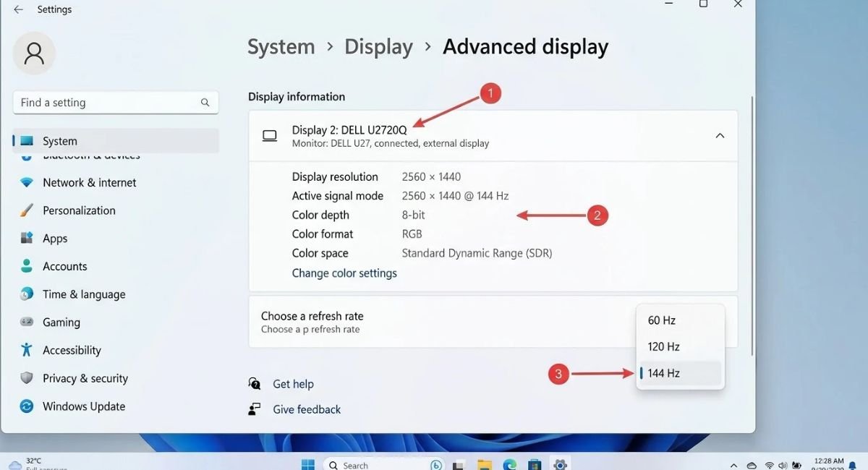This screenshot has height=470, width=868.
Task: Click the Give feedback link
Action: point(307,409)
